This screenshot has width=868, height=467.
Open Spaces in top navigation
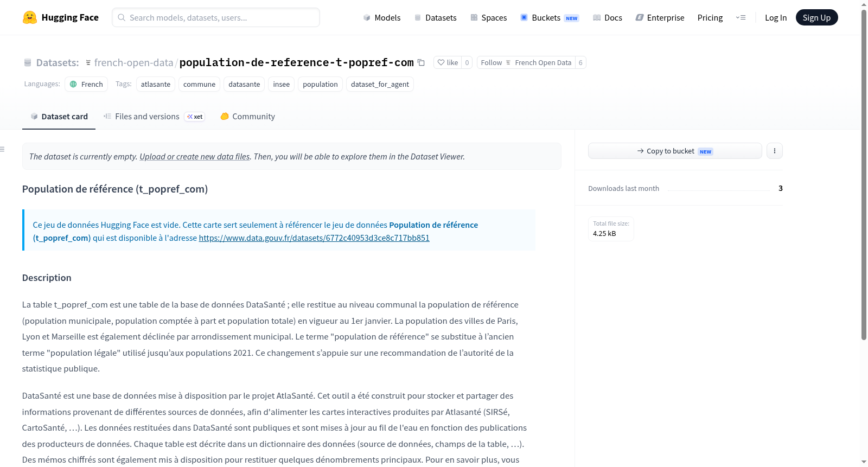click(489, 17)
